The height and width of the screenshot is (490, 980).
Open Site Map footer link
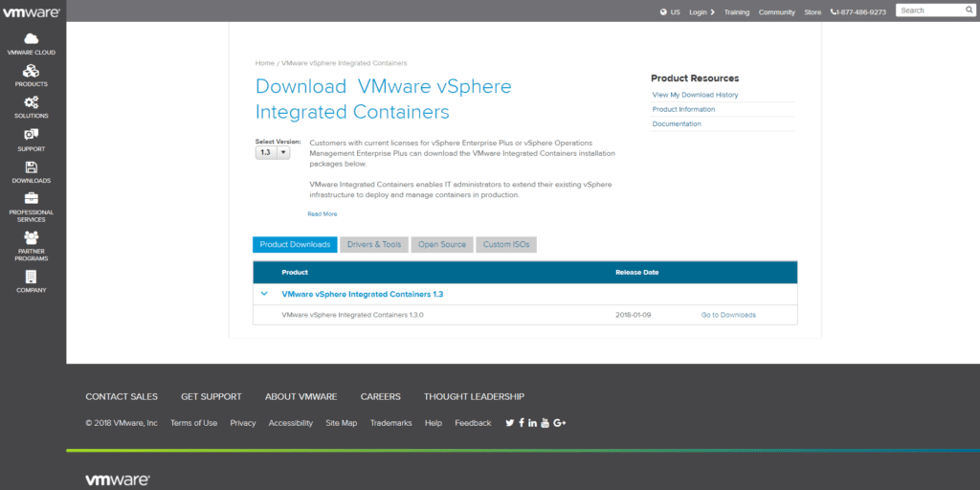tap(342, 423)
